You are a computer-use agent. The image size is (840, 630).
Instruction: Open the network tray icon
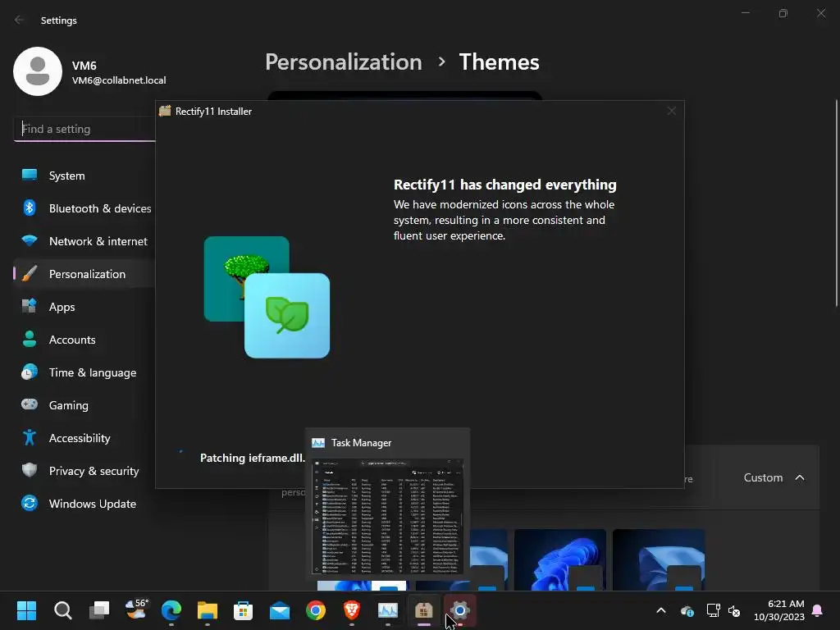click(713, 610)
